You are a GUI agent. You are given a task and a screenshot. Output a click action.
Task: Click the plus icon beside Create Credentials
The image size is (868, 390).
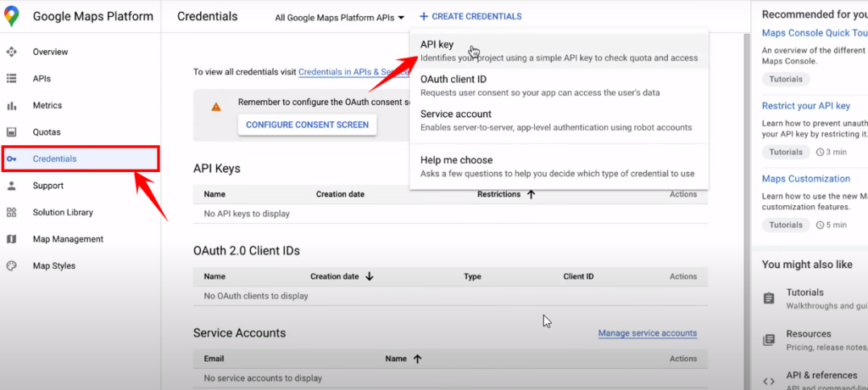coord(424,17)
